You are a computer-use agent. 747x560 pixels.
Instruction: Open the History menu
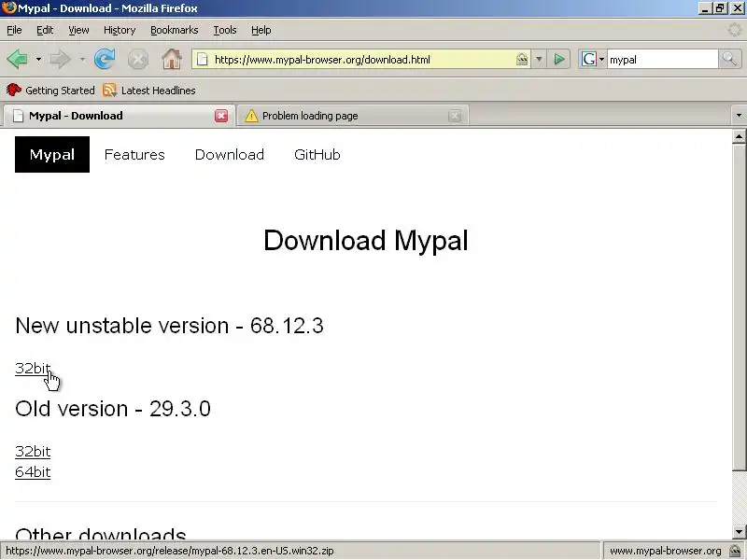120,30
